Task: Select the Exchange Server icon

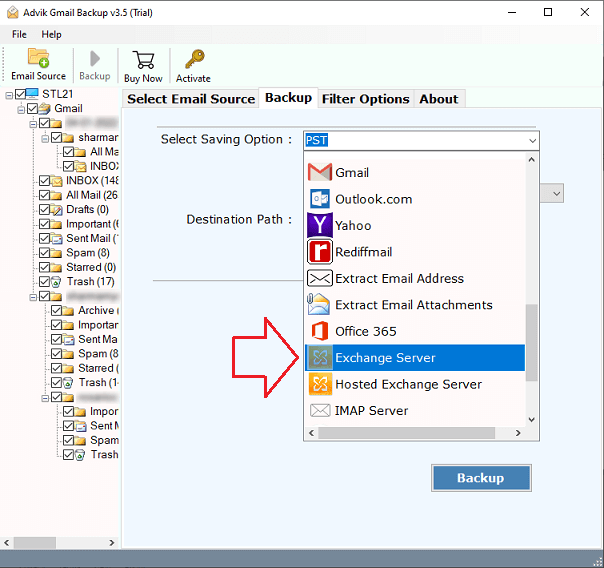Action: (320, 358)
